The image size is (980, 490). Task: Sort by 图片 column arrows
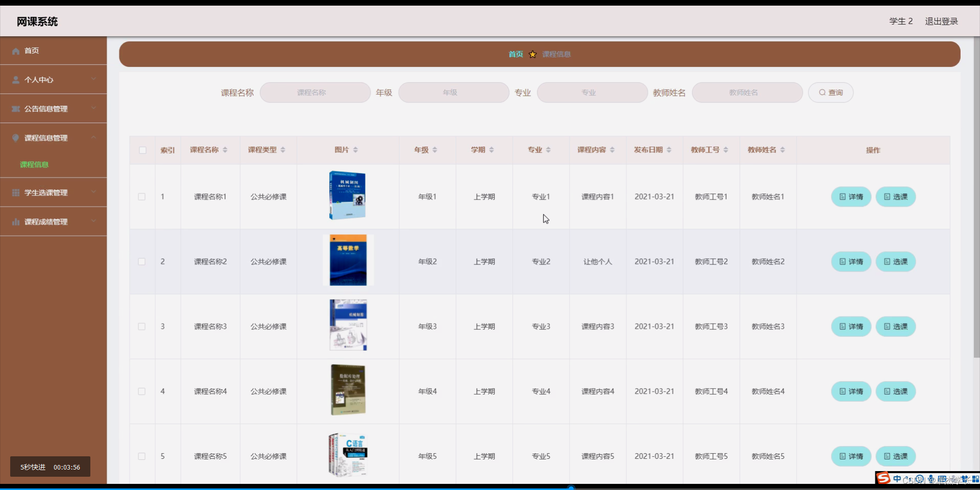pyautogui.click(x=356, y=150)
